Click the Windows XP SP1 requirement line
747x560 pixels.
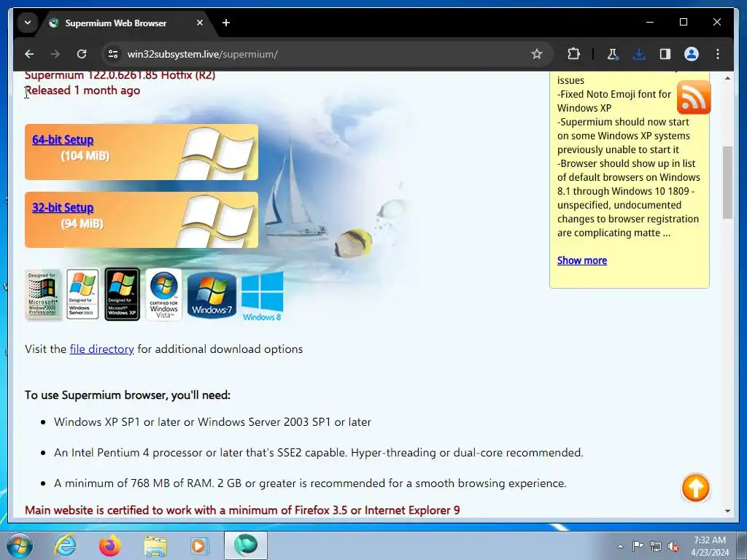[212, 422]
